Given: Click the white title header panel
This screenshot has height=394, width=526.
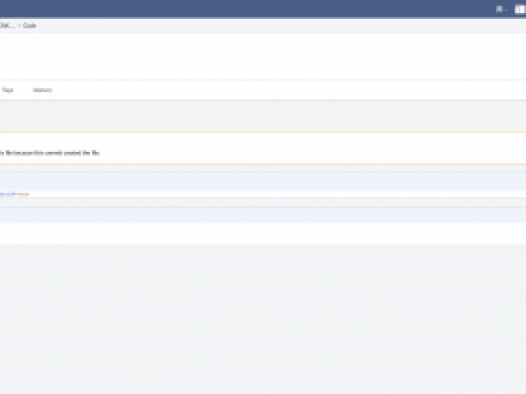Looking at the screenshot, I should pyautogui.click(x=263, y=56).
